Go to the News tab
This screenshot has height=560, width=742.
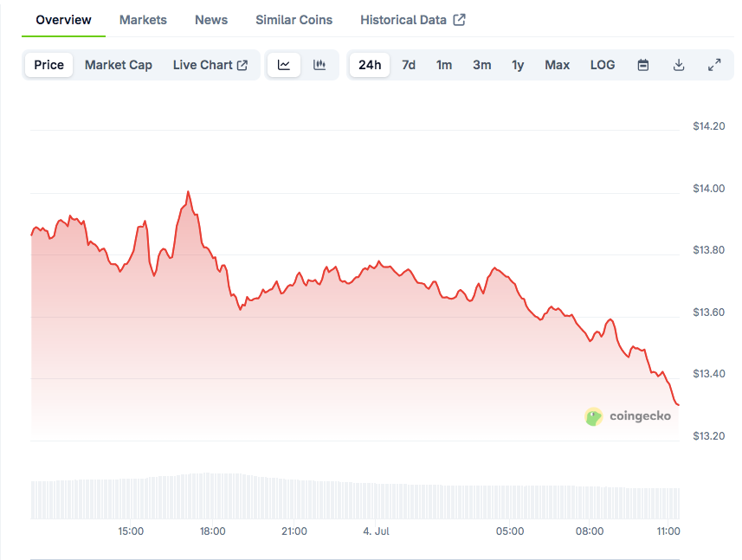coord(211,20)
